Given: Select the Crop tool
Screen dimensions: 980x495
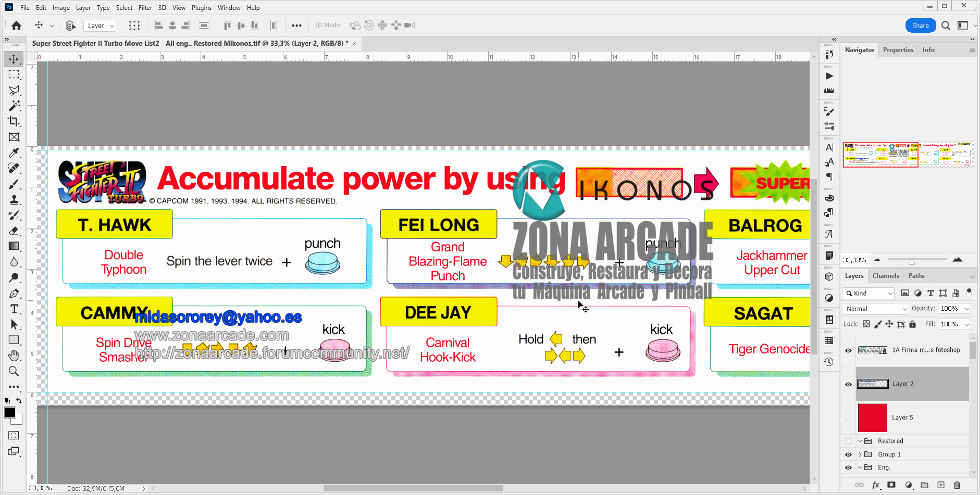Looking at the screenshot, I should 14,121.
